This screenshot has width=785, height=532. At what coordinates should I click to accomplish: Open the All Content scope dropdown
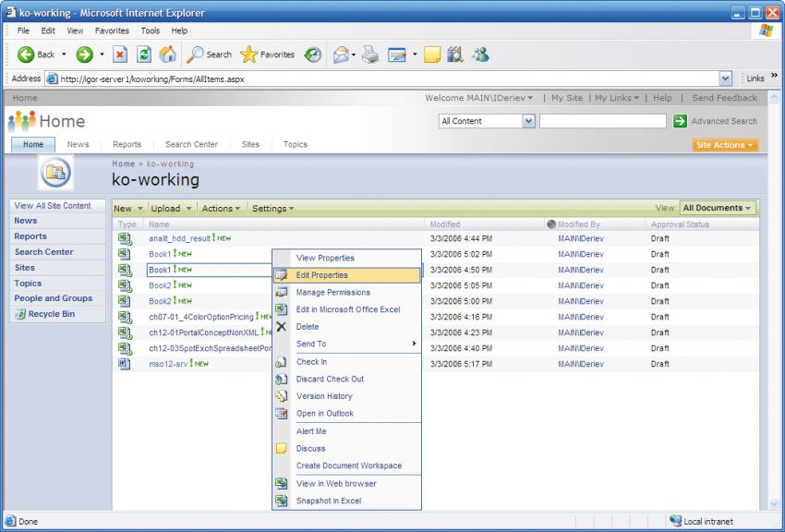coord(528,121)
